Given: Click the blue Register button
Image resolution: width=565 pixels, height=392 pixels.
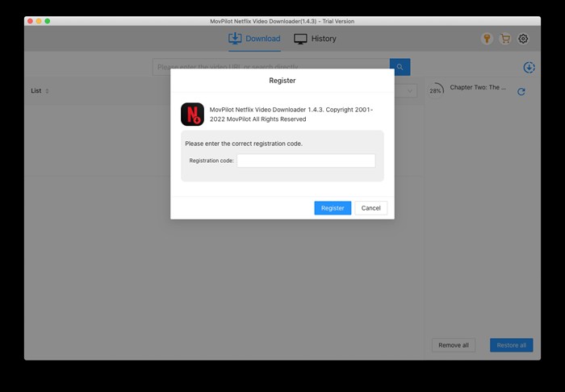Looking at the screenshot, I should click(x=333, y=208).
